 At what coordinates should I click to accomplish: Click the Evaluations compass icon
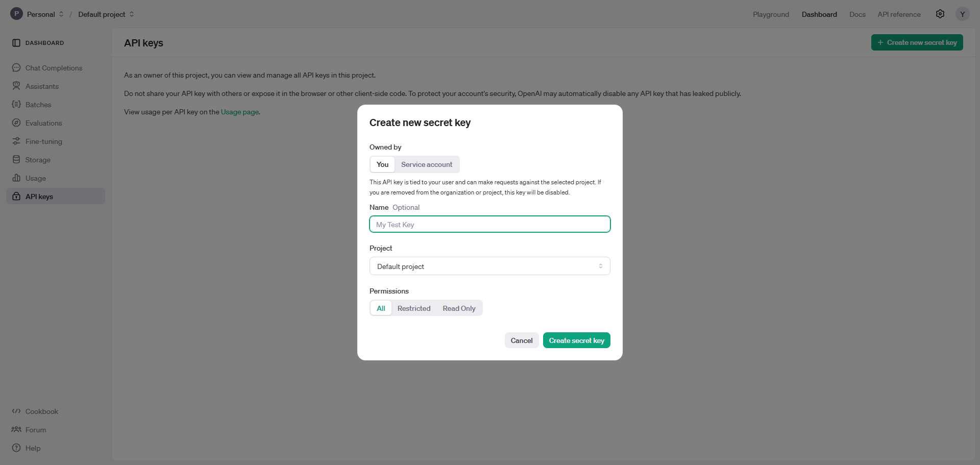pos(16,123)
